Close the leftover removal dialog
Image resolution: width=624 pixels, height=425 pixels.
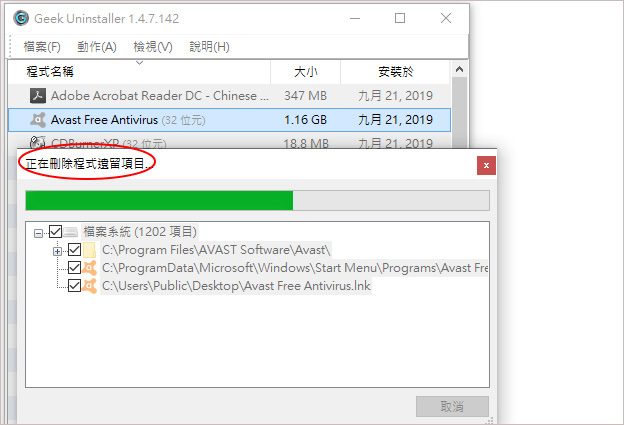[x=486, y=166]
